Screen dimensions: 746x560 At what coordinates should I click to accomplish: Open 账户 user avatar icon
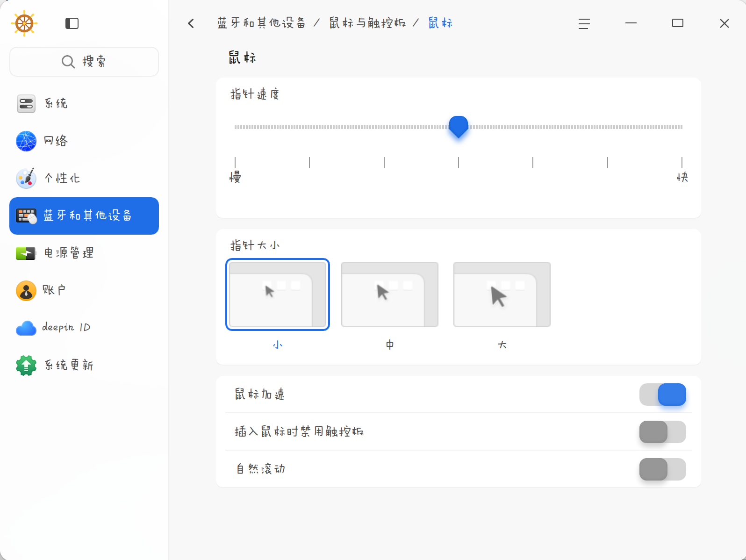[x=26, y=290]
